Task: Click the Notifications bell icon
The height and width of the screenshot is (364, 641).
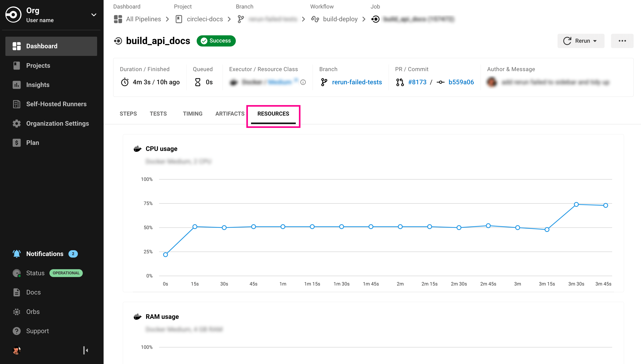Action: coord(16,254)
